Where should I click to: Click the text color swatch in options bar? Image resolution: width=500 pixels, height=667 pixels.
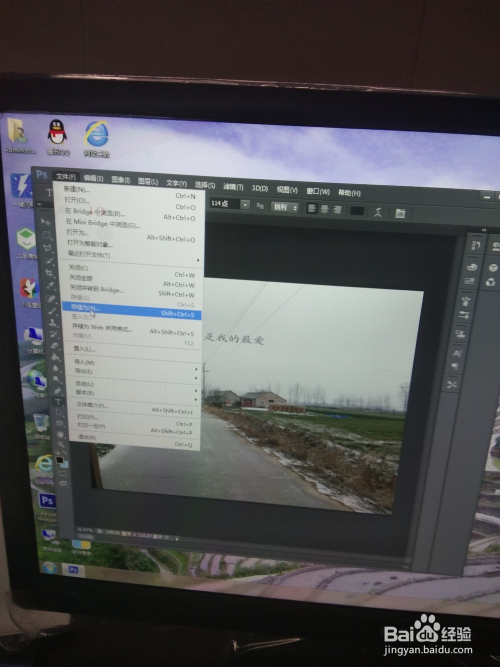(357, 211)
